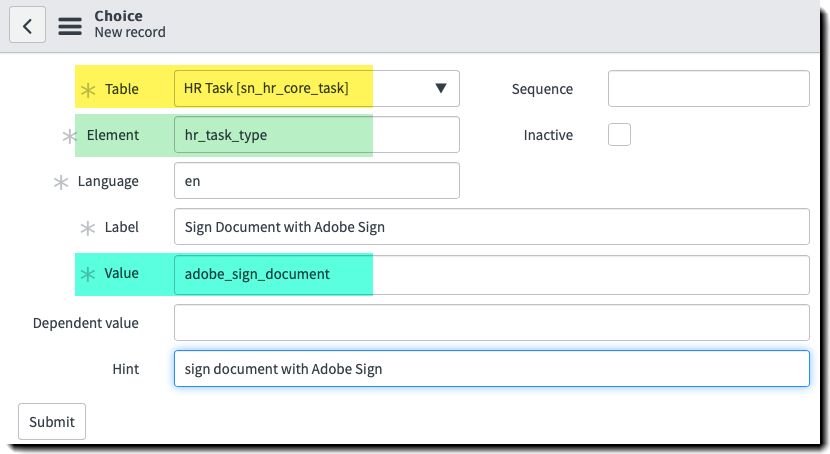Go back using the left chevron button

click(x=28, y=25)
